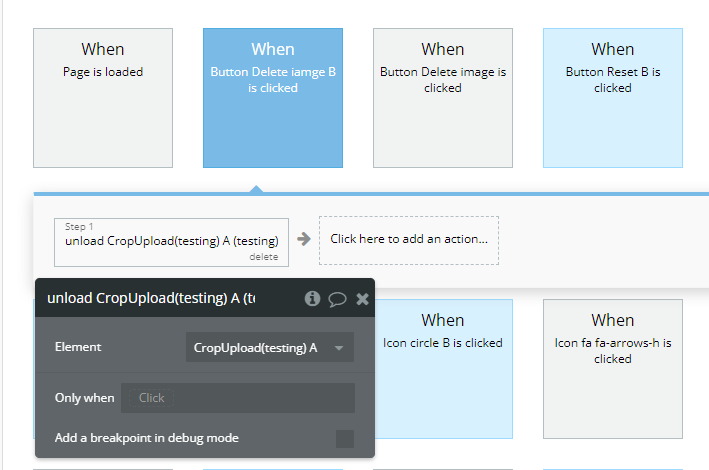Click the arrow icon after Step 1

click(x=304, y=239)
